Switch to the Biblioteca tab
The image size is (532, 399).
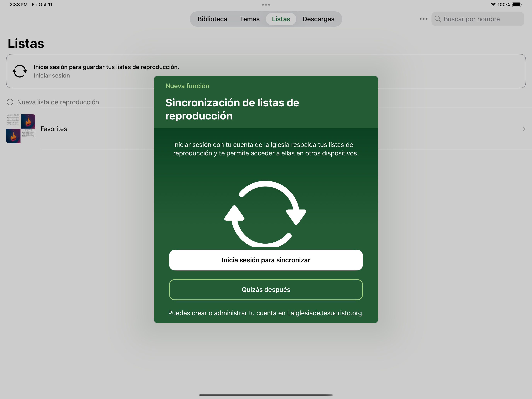[x=212, y=19]
